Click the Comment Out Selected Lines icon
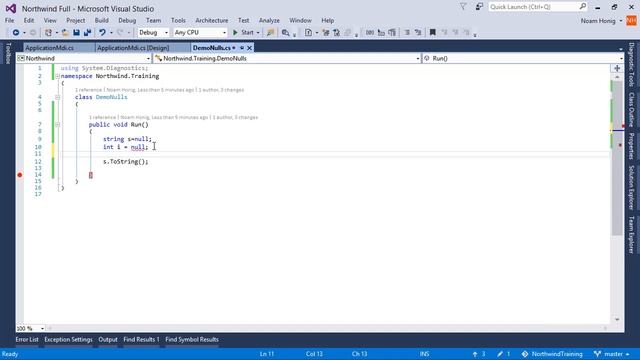The image size is (640, 360). [x=407, y=33]
